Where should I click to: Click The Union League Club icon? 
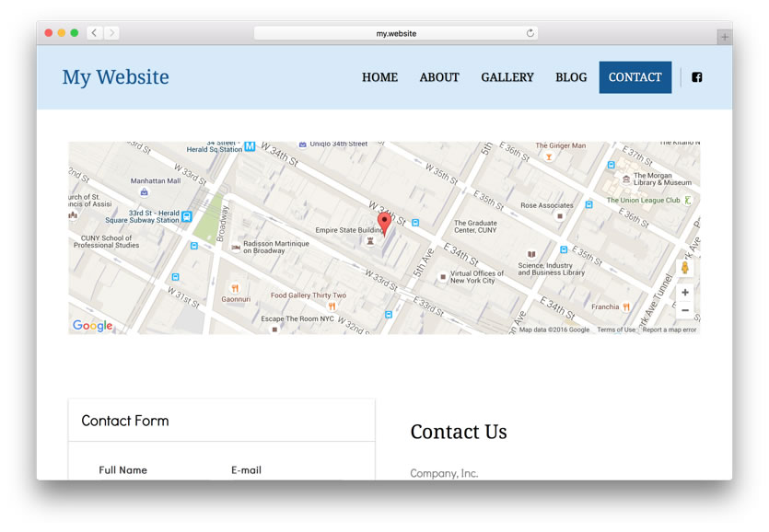pos(688,200)
